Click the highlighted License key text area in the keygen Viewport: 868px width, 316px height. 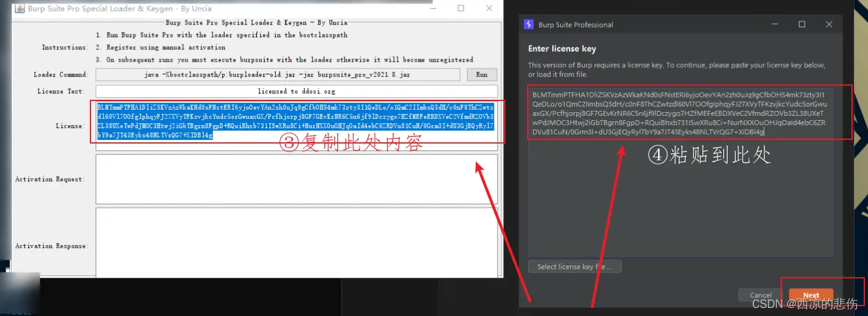click(x=296, y=126)
